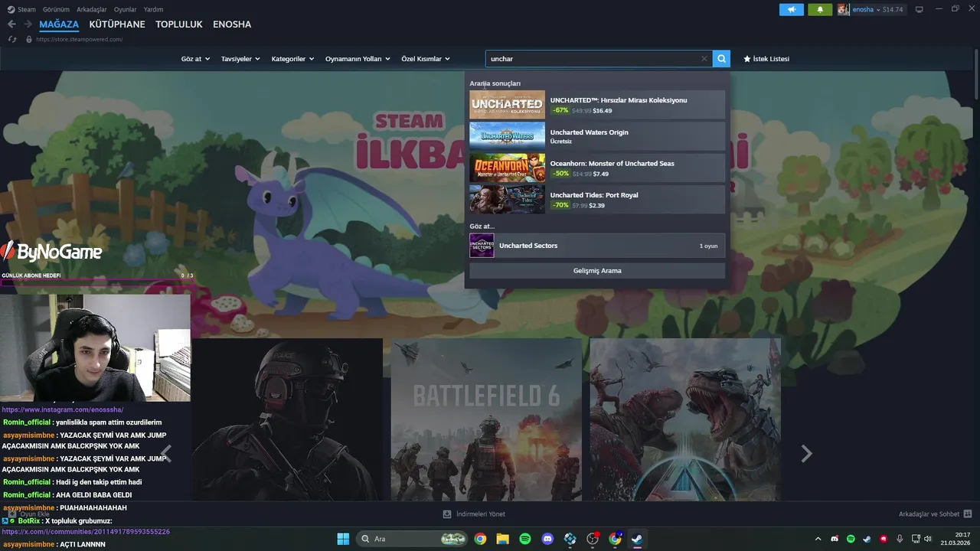Click the Uncharted Sectors tag icon
The image size is (980, 551).
tap(482, 246)
